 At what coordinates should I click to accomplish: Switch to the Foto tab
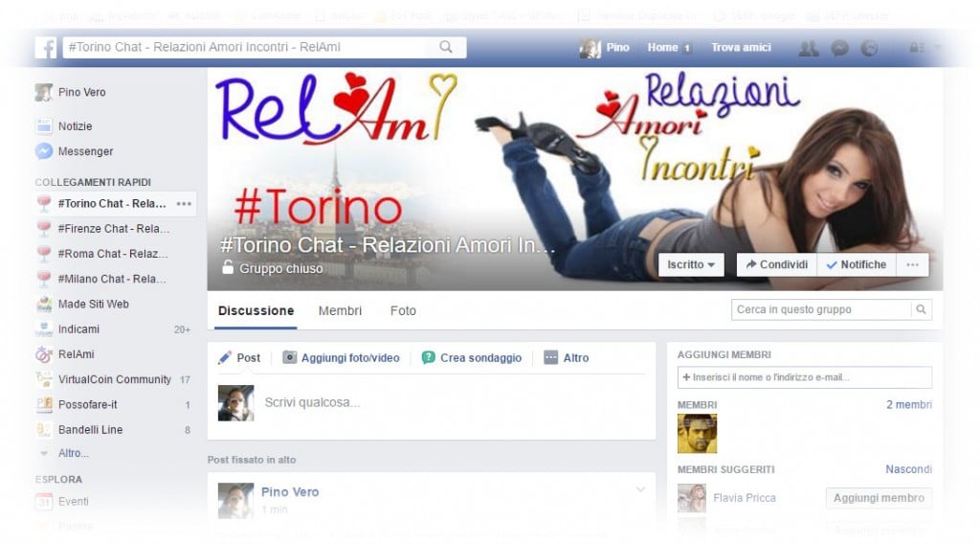click(x=403, y=310)
